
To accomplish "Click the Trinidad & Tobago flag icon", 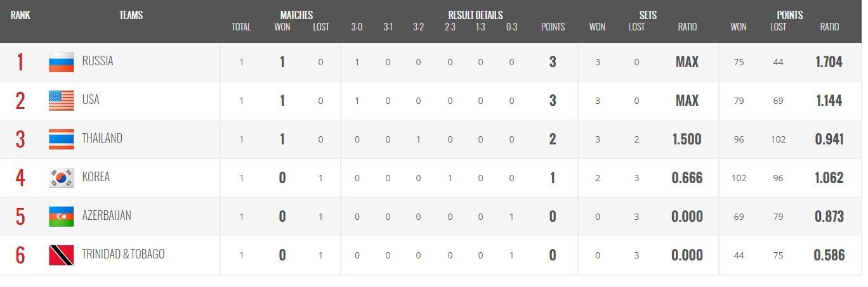I will (x=61, y=255).
